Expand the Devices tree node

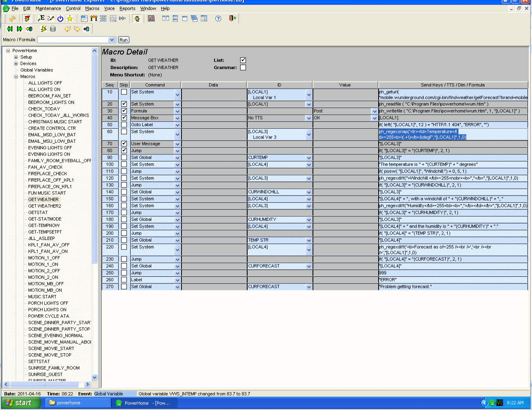point(16,64)
